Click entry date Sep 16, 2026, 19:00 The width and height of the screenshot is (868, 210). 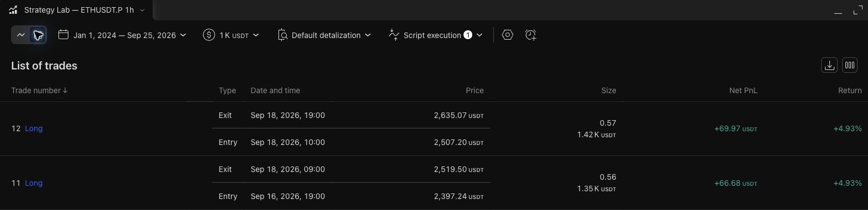(288, 196)
